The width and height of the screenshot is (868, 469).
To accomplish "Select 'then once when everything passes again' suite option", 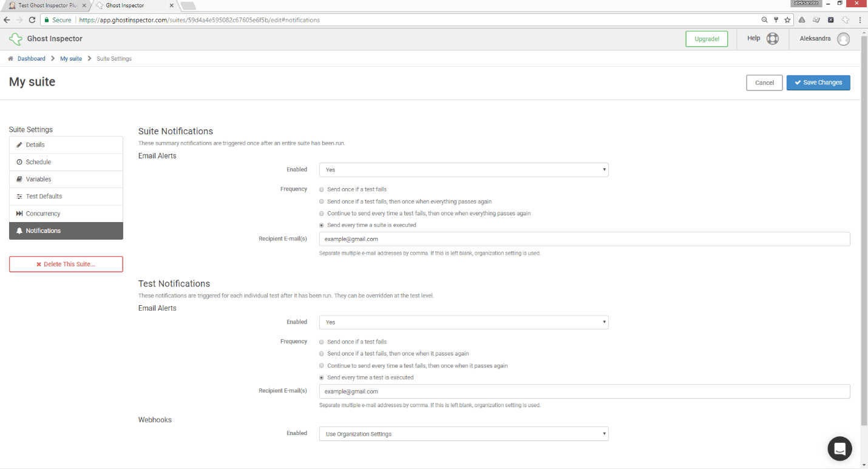I will click(x=322, y=201).
